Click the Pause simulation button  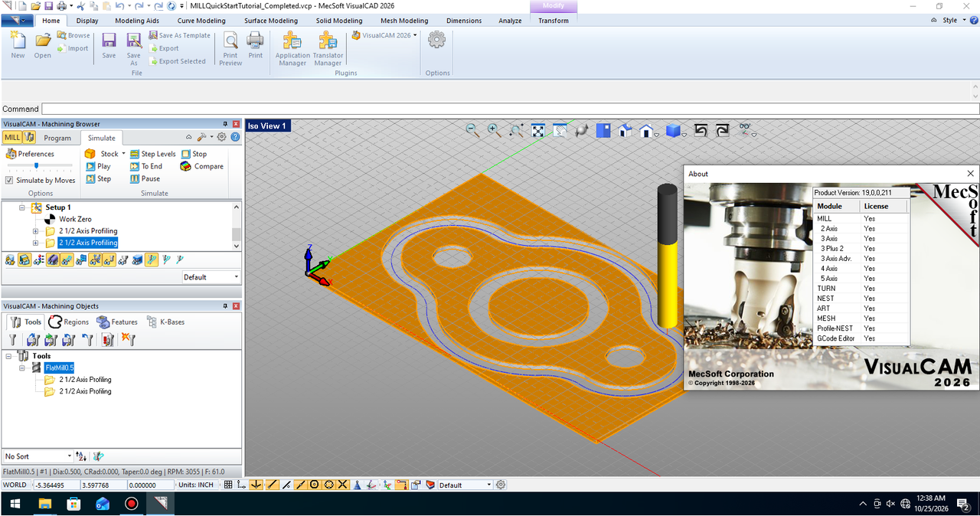point(145,178)
